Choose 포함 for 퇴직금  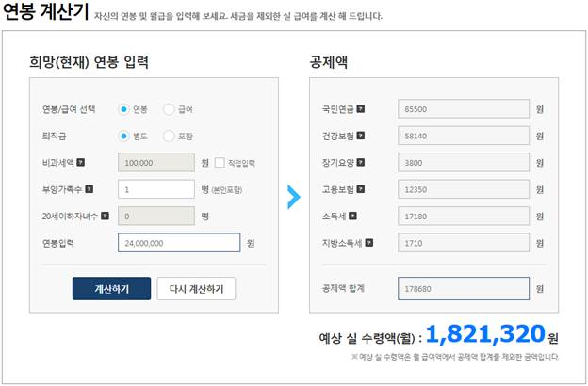169,136
